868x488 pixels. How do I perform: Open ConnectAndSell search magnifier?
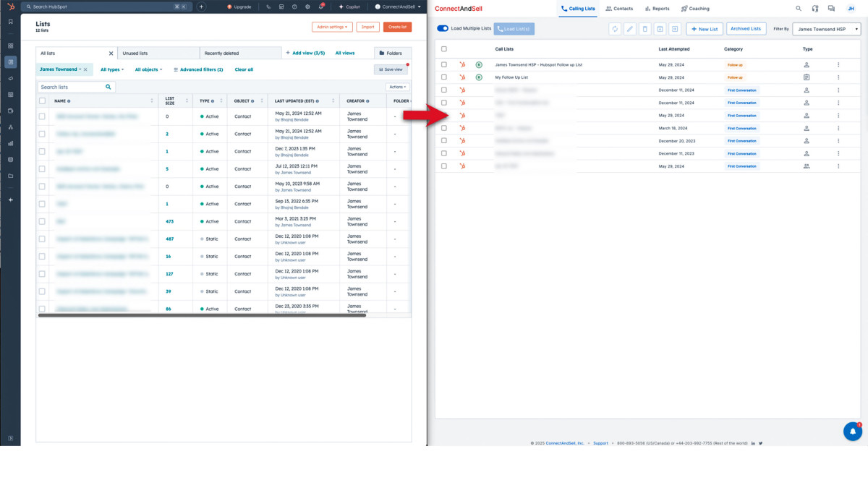click(799, 9)
